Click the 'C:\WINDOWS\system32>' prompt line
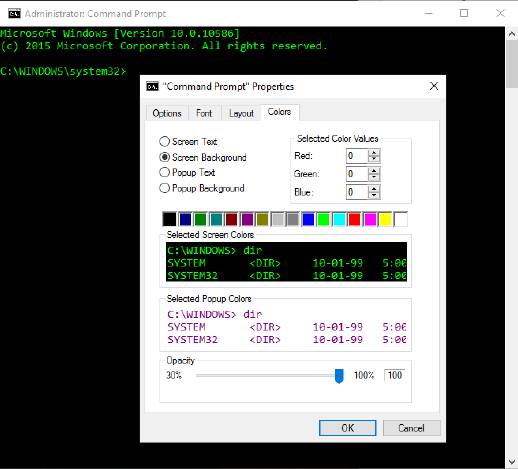The width and height of the screenshot is (518, 469). pyautogui.click(x=63, y=71)
